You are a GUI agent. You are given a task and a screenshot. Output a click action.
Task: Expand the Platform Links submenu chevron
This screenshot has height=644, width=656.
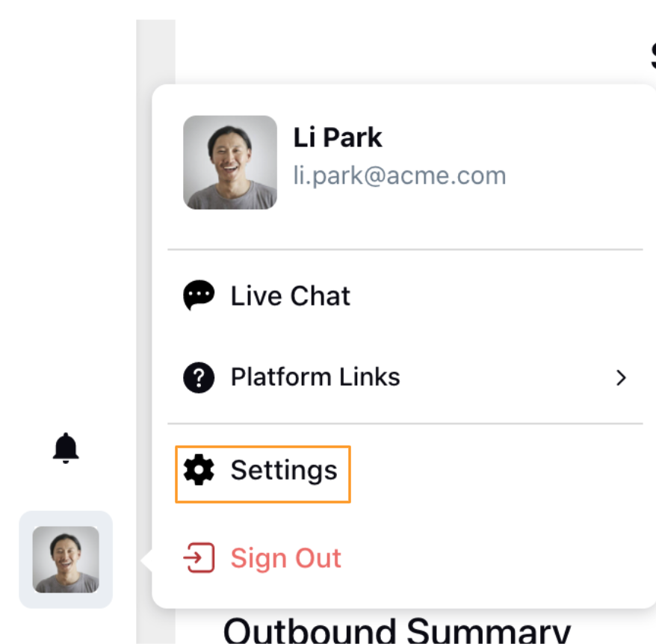point(622,377)
